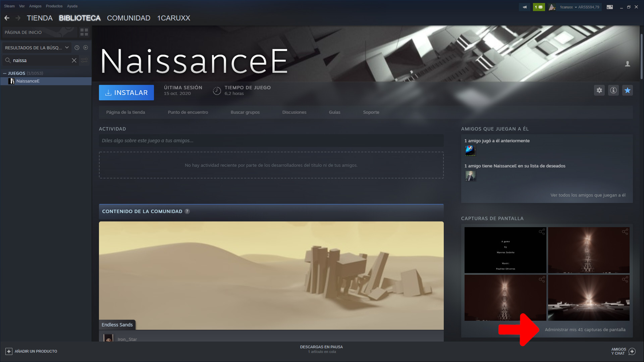Click the activity status input field

[271, 141]
